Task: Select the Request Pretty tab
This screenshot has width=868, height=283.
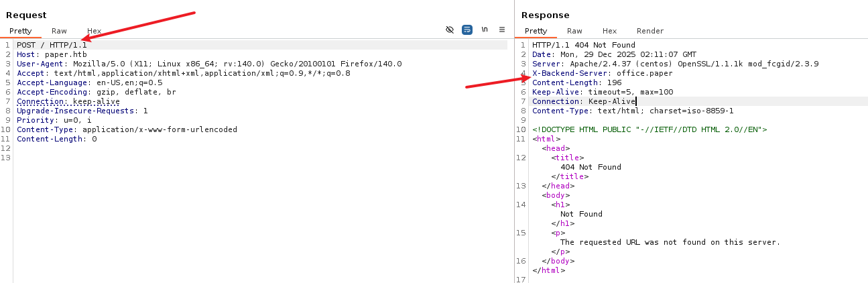Action: tap(20, 31)
